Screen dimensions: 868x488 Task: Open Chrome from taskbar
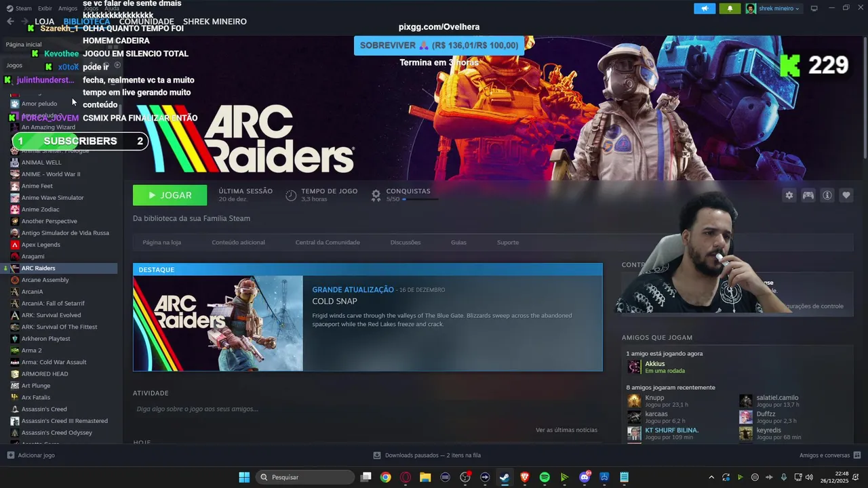(385, 477)
